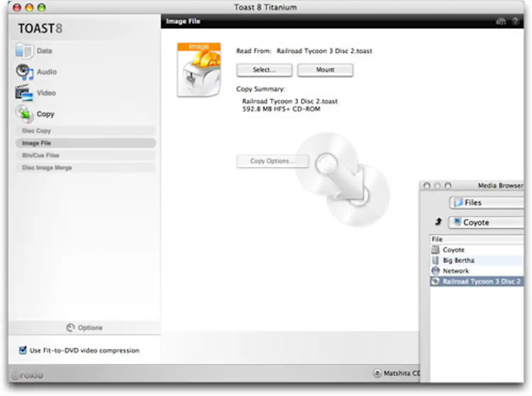Uncheck Use Fit-to-DVD video compression
The image size is (532, 396).
(x=23, y=350)
